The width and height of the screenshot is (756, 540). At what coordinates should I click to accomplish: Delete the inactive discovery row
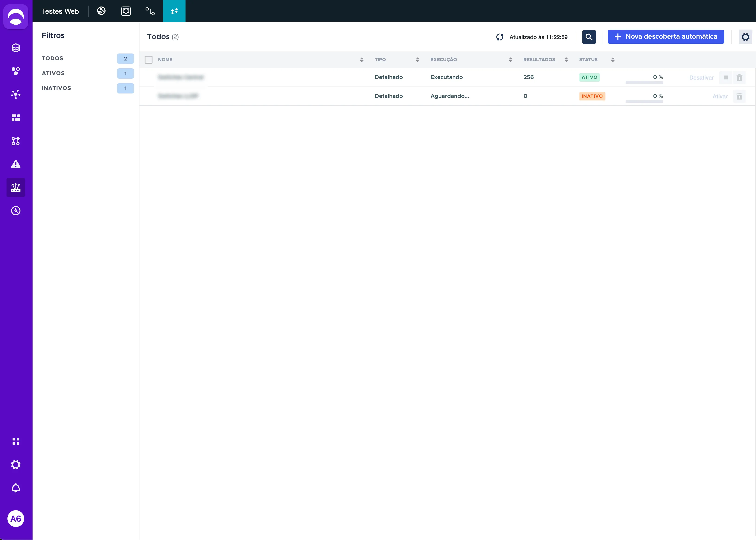(739, 97)
